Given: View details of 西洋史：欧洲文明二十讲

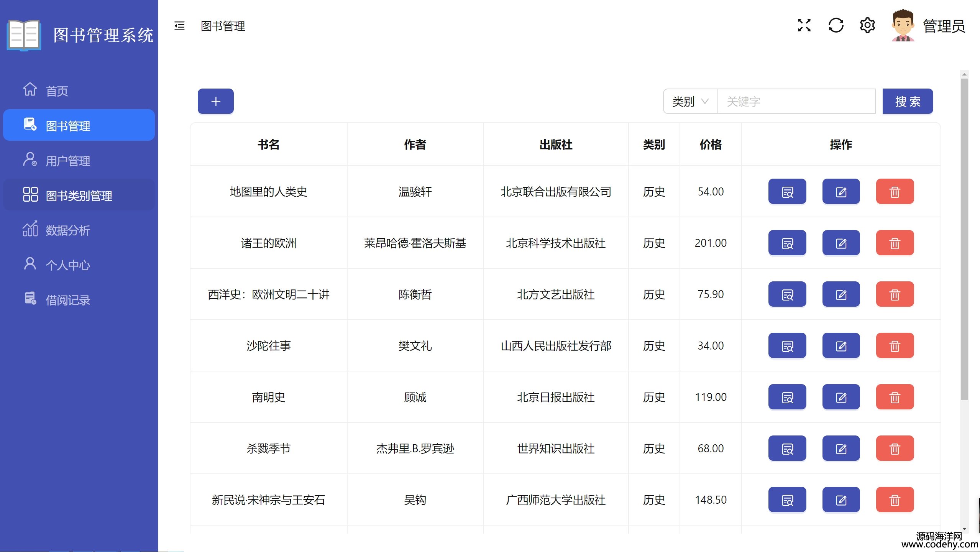Looking at the screenshot, I should (x=787, y=294).
